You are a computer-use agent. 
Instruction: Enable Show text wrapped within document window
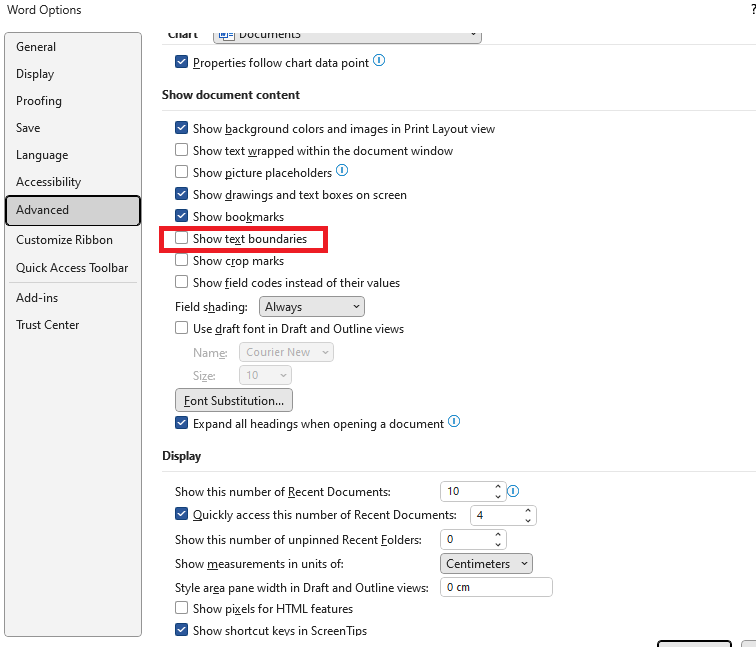(x=181, y=150)
